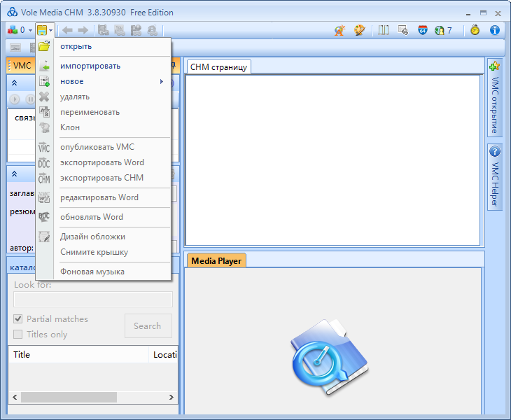511x420 pixels.
Task: Navigate forward with the right arrow
Action: (x=83, y=30)
